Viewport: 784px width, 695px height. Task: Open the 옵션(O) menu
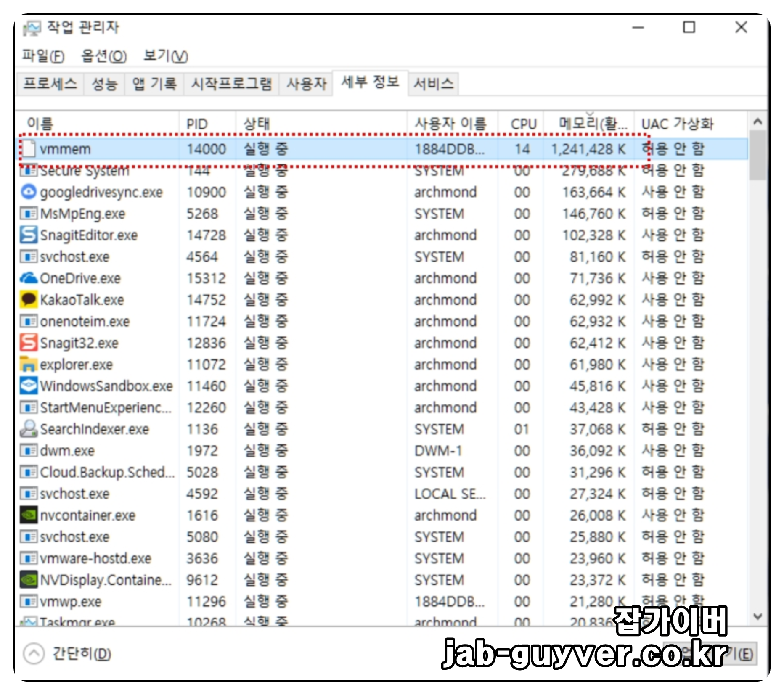tap(104, 55)
